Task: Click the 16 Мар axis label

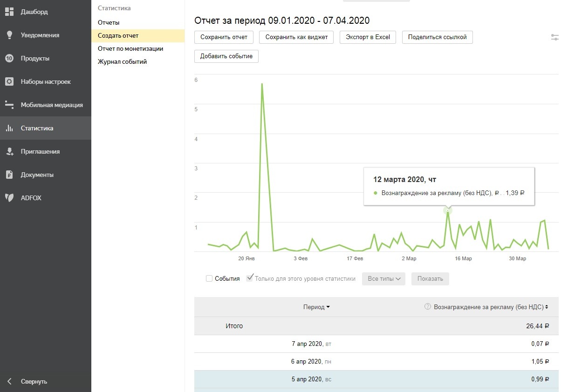Action: (x=464, y=258)
